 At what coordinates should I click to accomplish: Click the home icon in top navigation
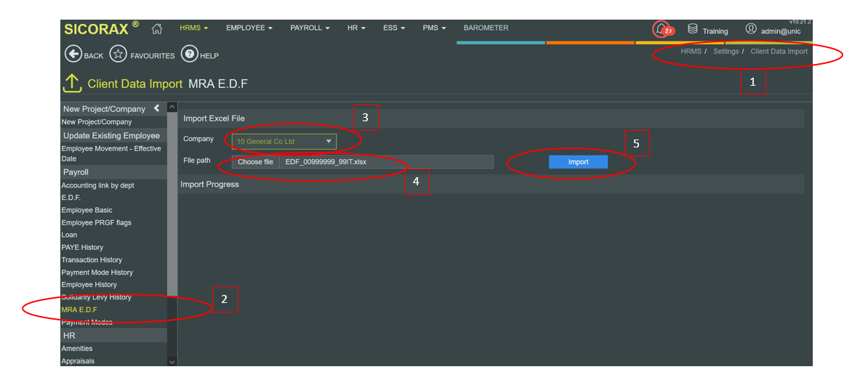156,29
